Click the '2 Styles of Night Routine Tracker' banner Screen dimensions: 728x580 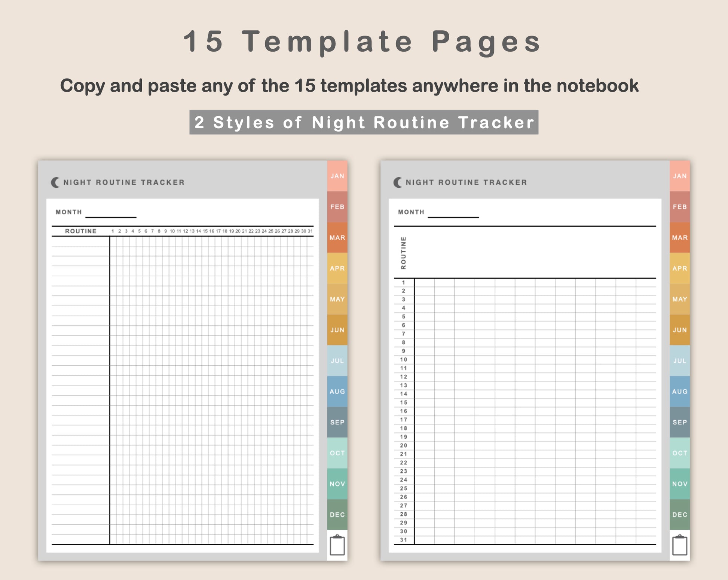(x=364, y=122)
